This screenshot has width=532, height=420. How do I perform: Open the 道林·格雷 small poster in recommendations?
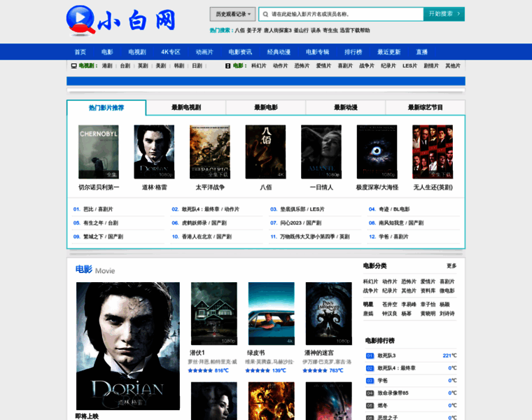[x=154, y=152]
